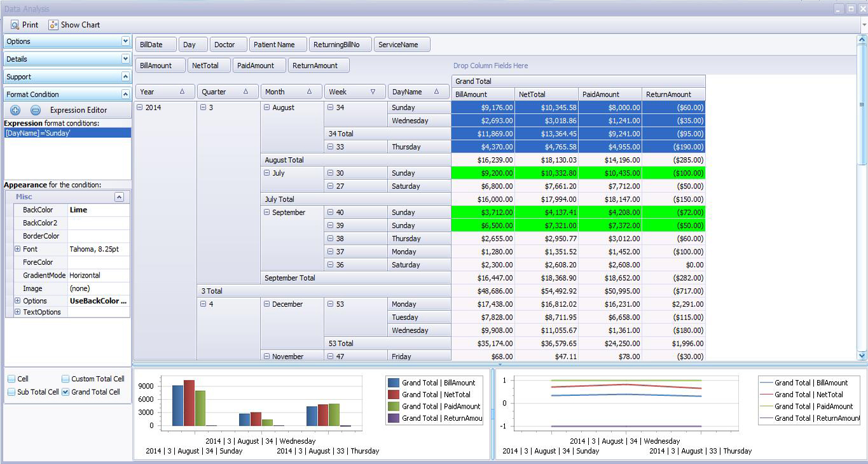
Task: Click the Print toolbar icon
Action: (x=15, y=25)
